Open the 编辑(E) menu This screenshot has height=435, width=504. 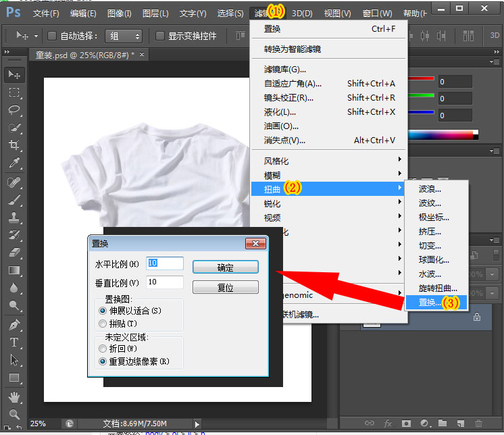(83, 14)
